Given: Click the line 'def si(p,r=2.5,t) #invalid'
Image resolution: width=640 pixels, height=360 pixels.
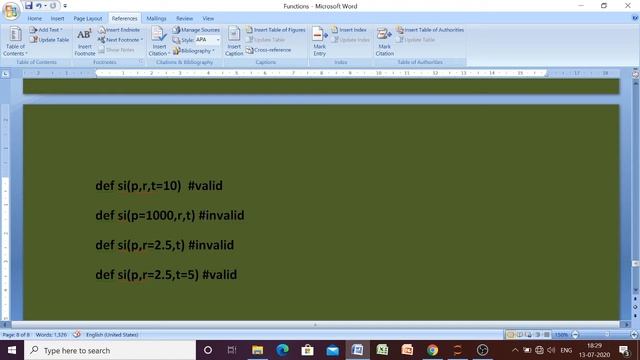Looking at the screenshot, I should tap(164, 245).
